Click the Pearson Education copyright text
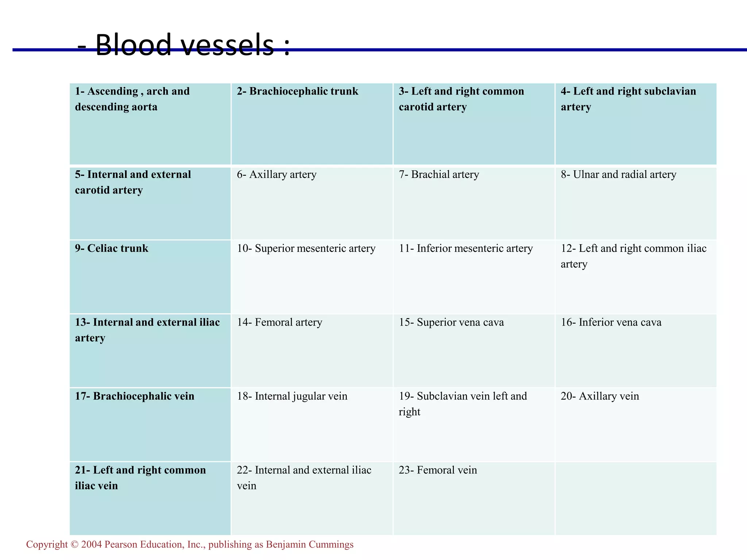 tap(190, 545)
